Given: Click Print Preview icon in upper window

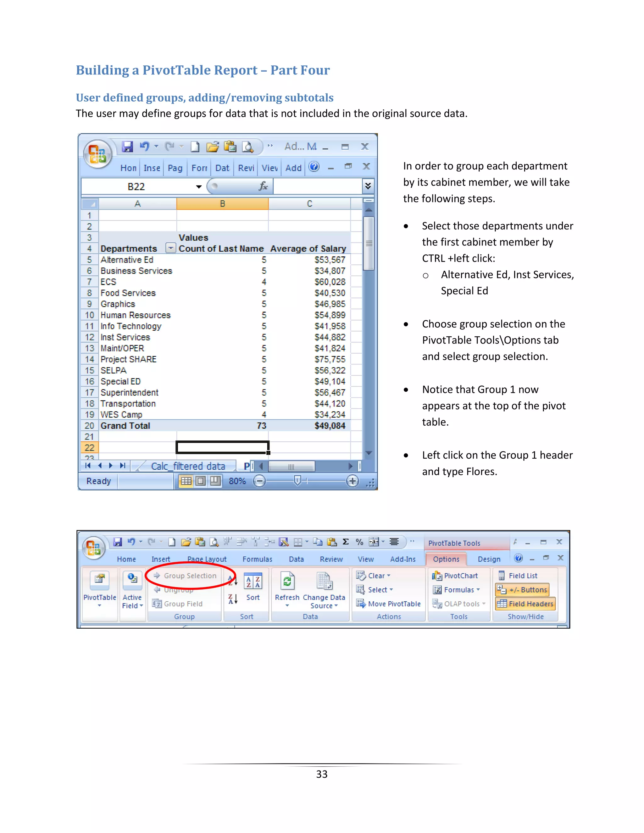Looking at the screenshot, I should (248, 146).
